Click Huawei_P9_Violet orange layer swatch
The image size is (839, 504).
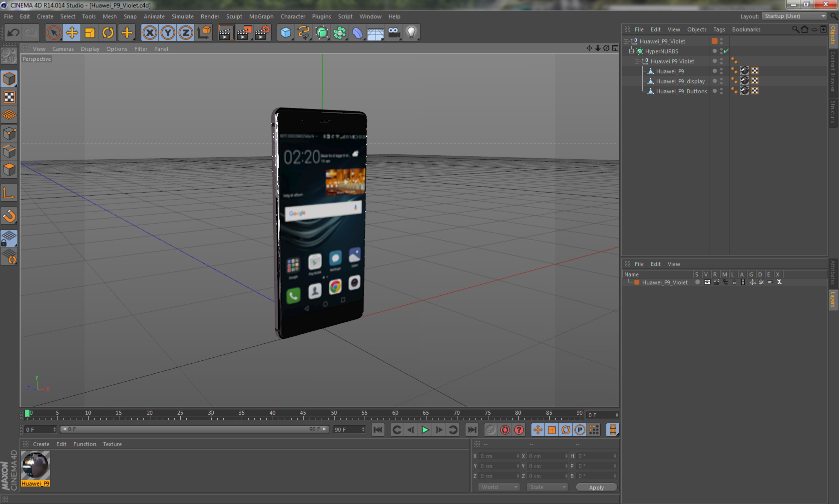click(715, 41)
